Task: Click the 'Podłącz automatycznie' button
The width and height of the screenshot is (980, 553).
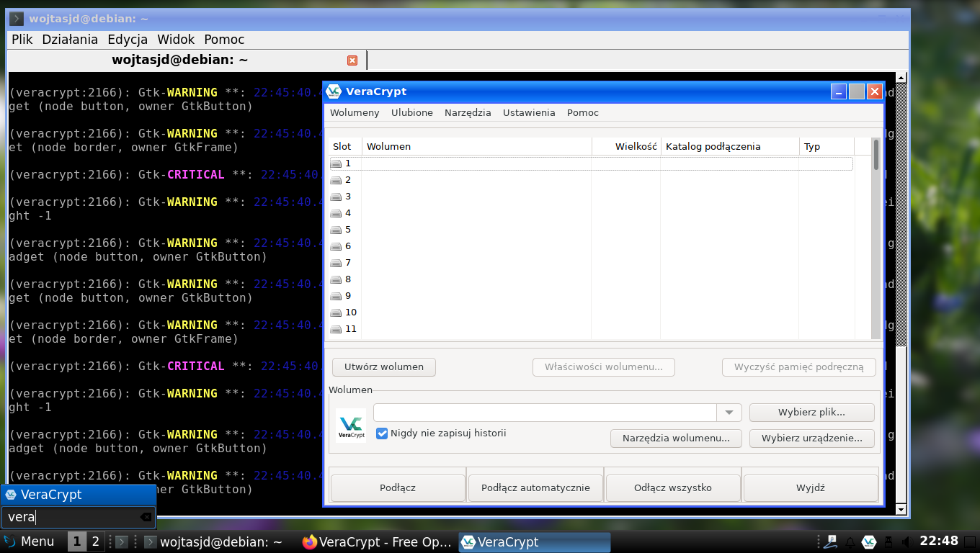Action: [535, 487]
